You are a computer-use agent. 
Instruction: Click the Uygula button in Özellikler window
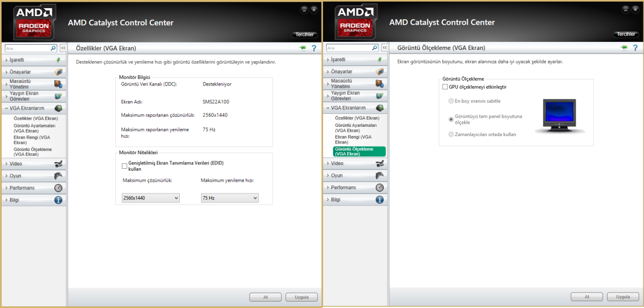coord(302,297)
